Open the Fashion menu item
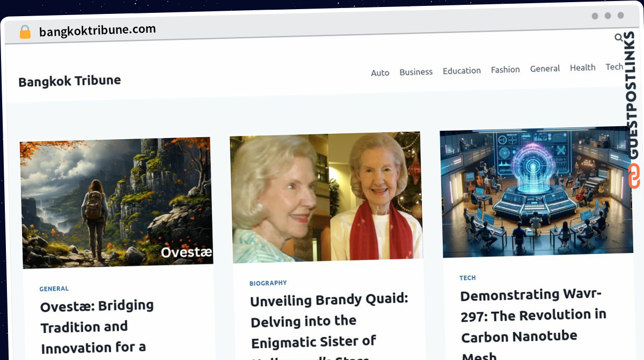 point(505,69)
